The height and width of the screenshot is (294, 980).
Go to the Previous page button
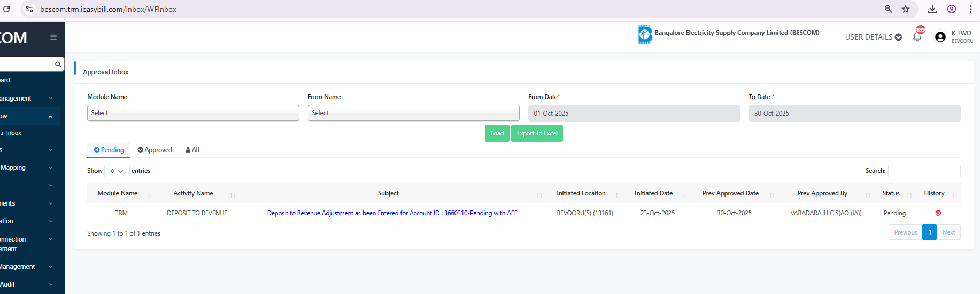point(905,232)
